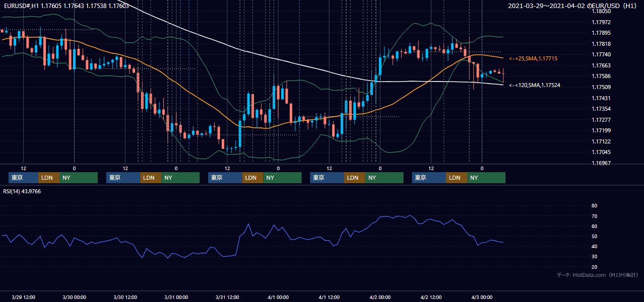The width and height of the screenshot is (644, 302).
Task: Select the NY session block for 4/1
Action: 384,178
